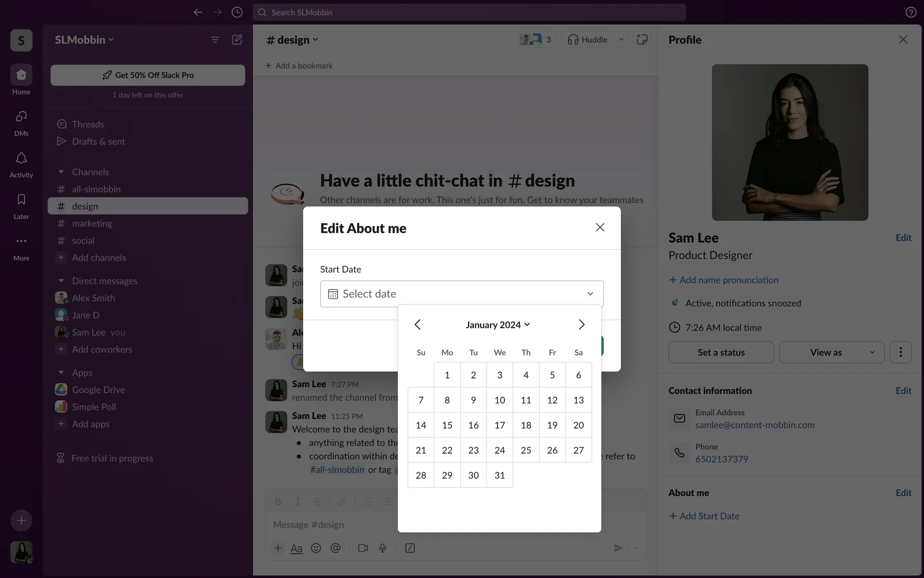The height and width of the screenshot is (578, 924).
Task: Click the Set a status button
Action: pos(721,352)
